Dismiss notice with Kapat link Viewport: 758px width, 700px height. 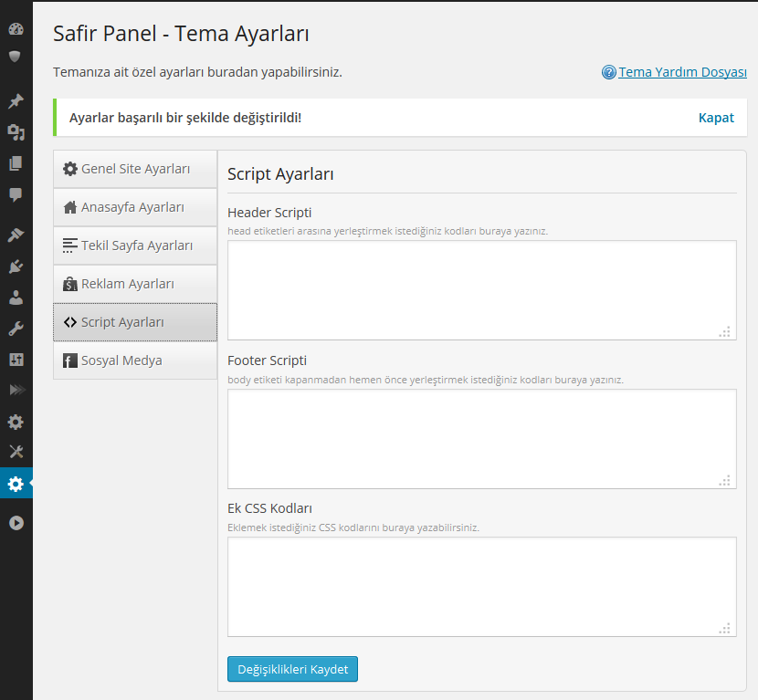pos(716,118)
